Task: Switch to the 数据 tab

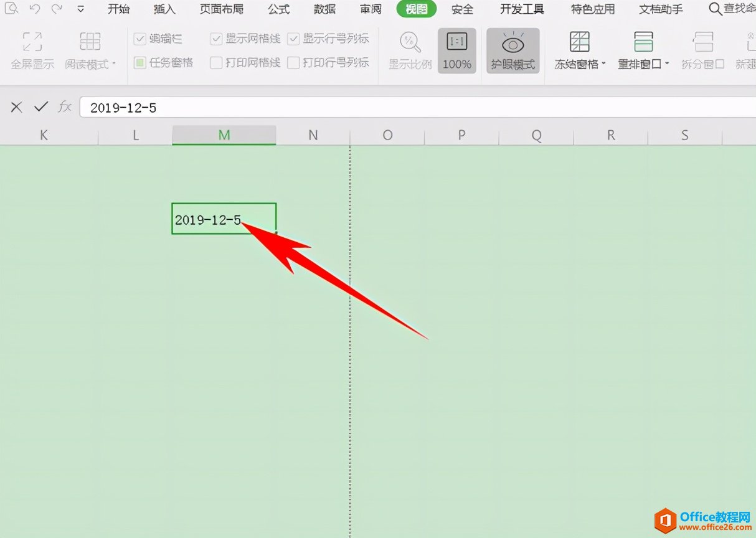Action: pyautogui.click(x=324, y=9)
